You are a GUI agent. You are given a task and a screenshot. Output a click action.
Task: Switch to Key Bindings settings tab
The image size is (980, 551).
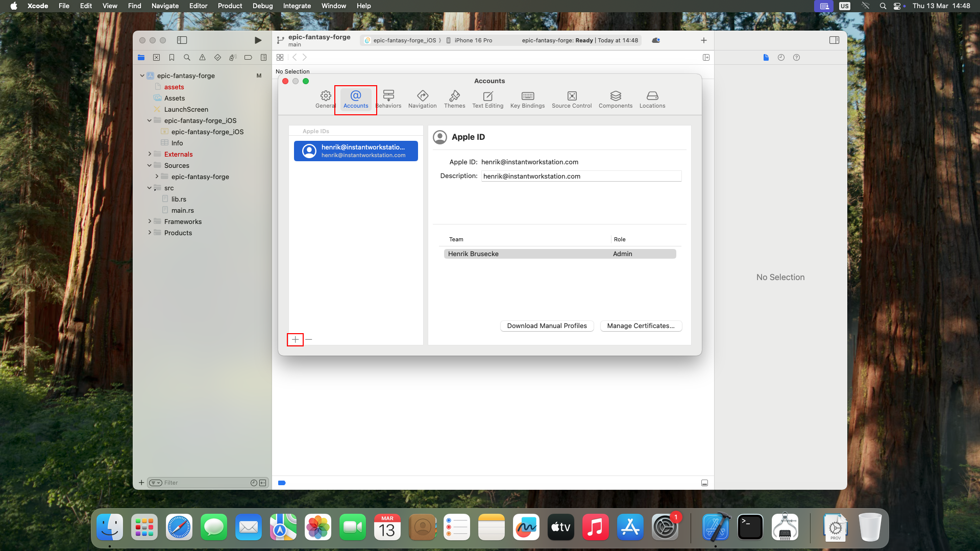[528, 99]
